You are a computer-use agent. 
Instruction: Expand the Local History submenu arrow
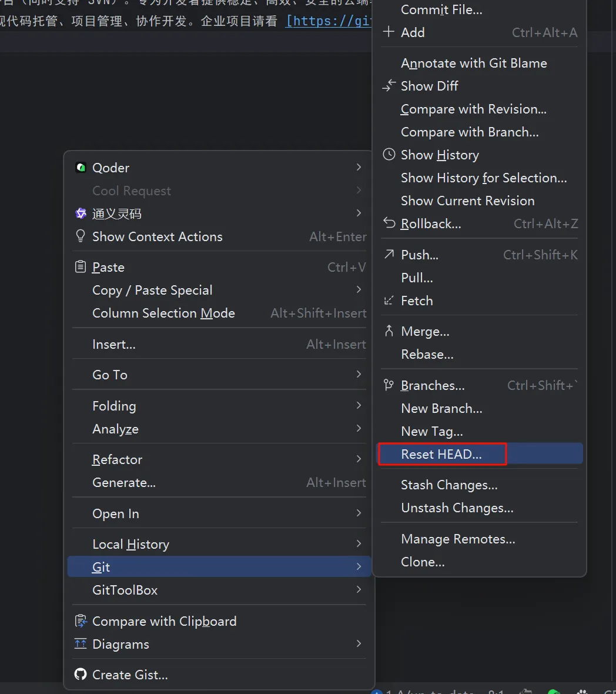coord(359,544)
